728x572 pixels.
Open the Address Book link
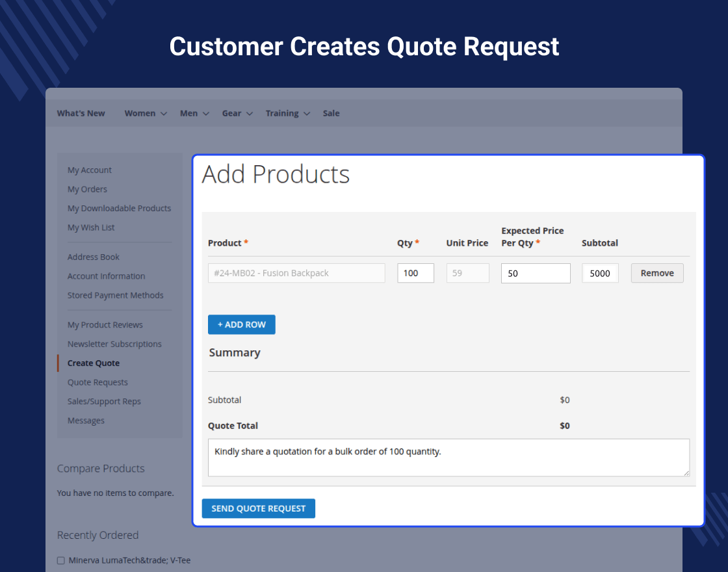click(x=94, y=257)
